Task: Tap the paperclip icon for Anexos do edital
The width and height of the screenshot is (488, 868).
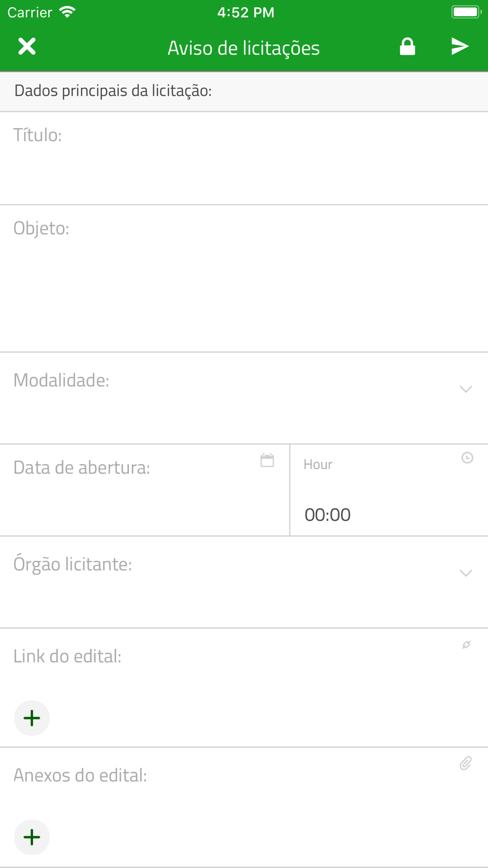Action: pos(466,763)
